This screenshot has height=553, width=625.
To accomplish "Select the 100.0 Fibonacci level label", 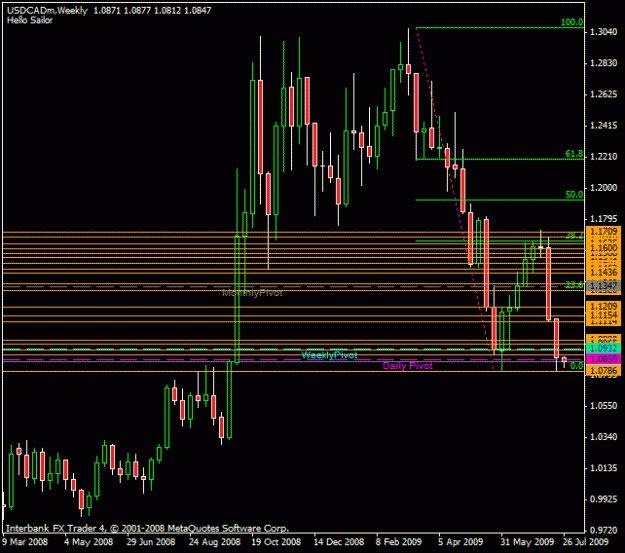I will pos(572,22).
